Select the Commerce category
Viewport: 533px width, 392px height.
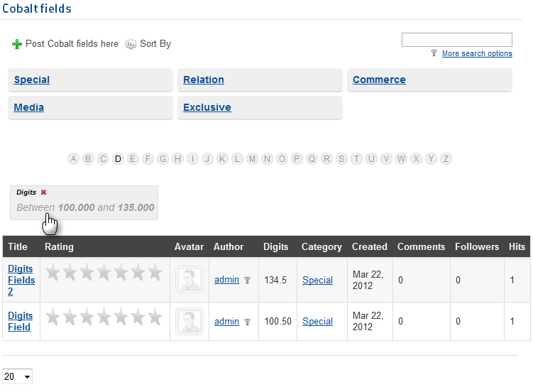pyautogui.click(x=379, y=80)
